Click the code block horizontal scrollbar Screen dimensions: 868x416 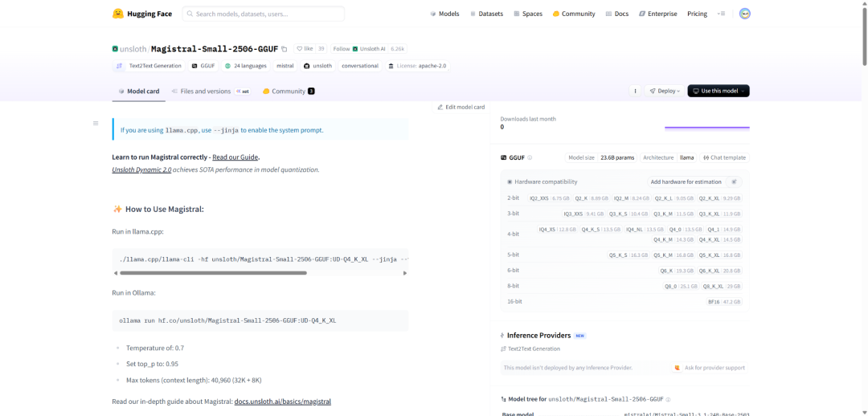[x=212, y=273]
